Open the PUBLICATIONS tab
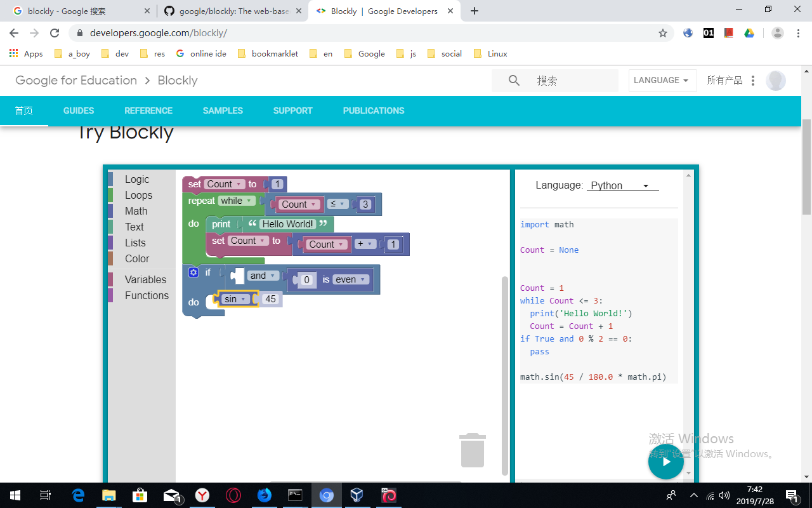Image resolution: width=812 pixels, height=508 pixels. (x=374, y=110)
